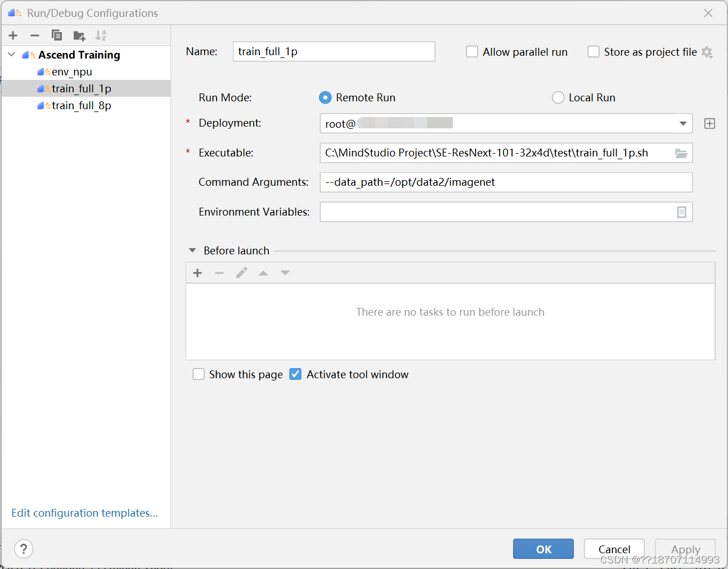Move Before launch task down

pyautogui.click(x=285, y=273)
